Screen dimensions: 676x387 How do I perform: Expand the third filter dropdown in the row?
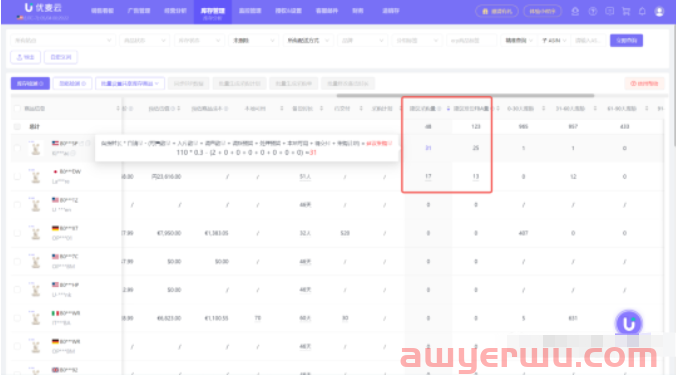[x=199, y=41]
